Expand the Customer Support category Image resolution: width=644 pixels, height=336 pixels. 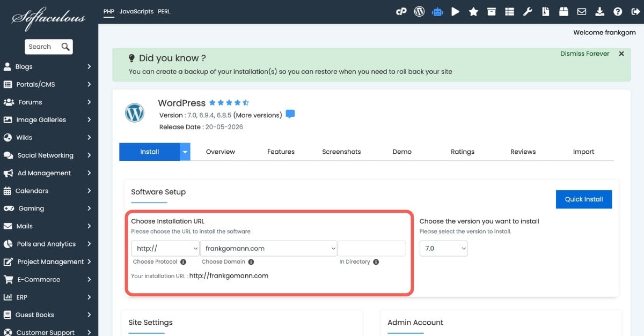pyautogui.click(x=49, y=331)
